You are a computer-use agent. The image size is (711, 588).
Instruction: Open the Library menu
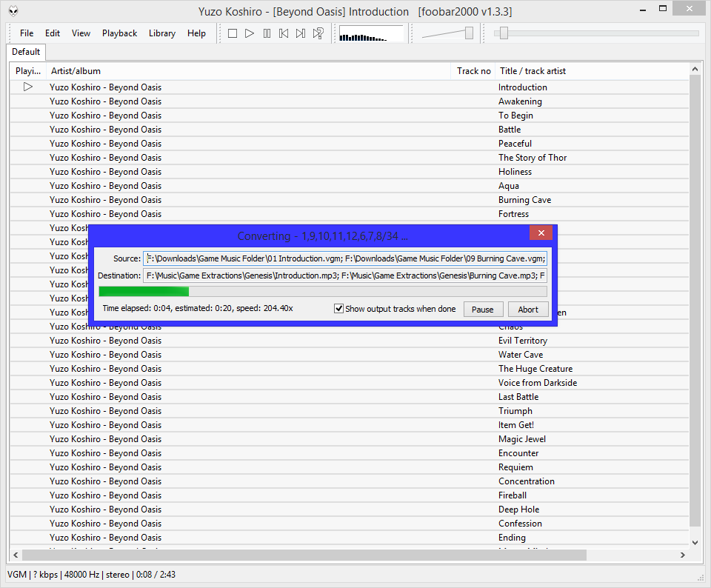click(161, 33)
